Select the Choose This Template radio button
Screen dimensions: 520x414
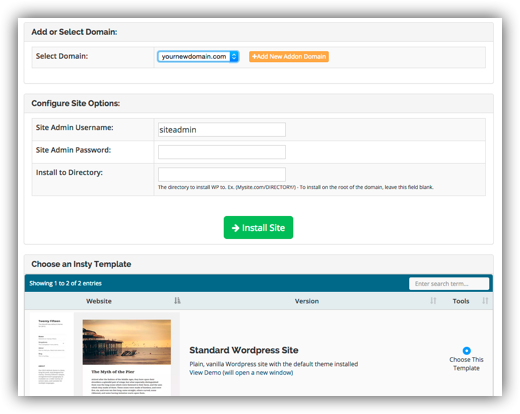pyautogui.click(x=466, y=351)
